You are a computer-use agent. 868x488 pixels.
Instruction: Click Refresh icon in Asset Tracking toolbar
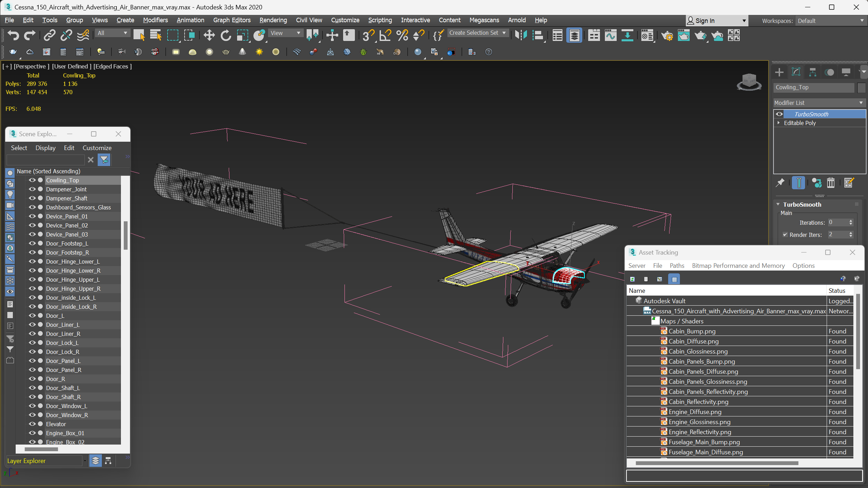(632, 279)
